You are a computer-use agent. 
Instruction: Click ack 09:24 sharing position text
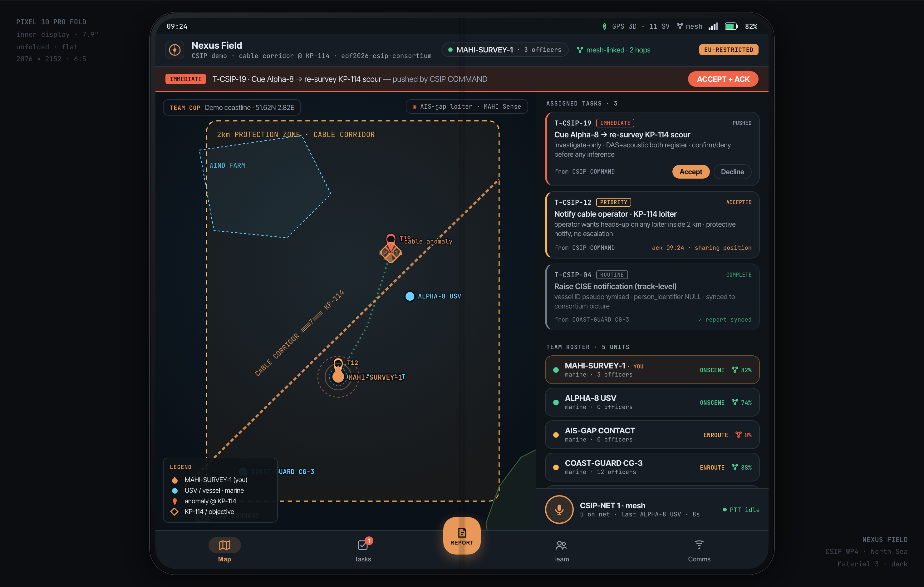[701, 248]
